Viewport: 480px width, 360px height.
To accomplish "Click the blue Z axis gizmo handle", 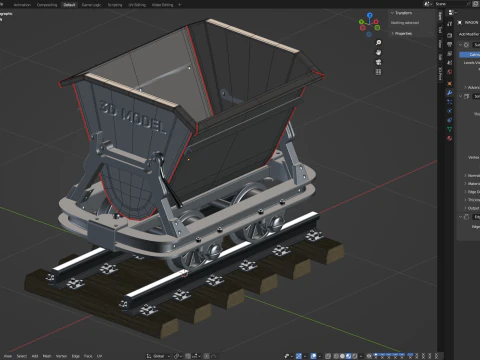I will click(369, 15).
